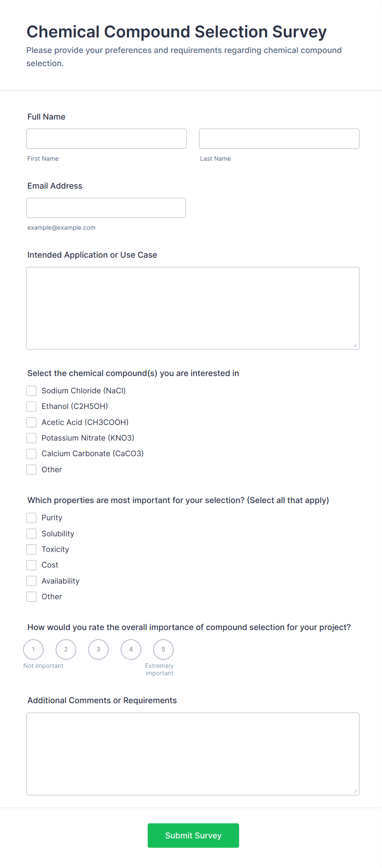Check the Sodium Chloride (NaCl) compound option
Viewport: 382px width, 868px height.
31,390
